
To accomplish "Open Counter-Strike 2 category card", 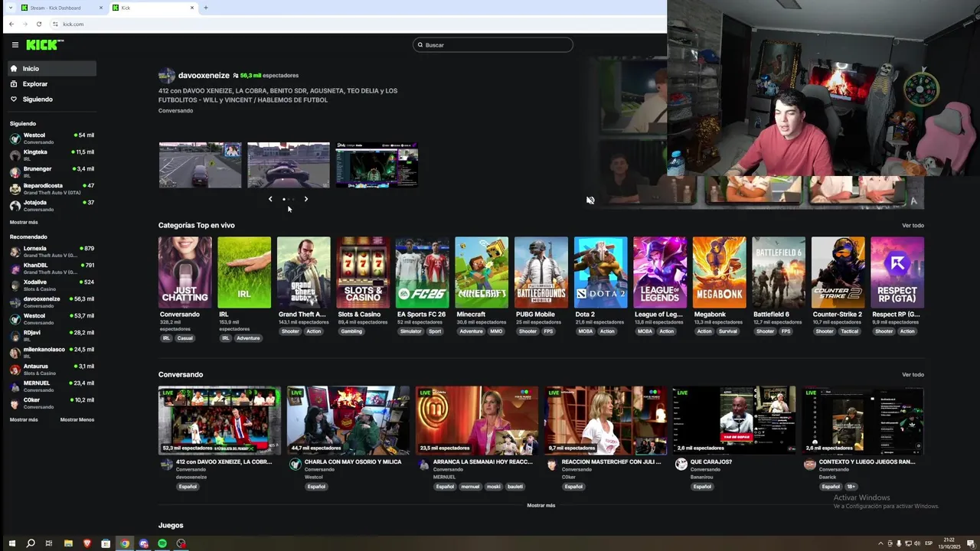I will tap(838, 272).
